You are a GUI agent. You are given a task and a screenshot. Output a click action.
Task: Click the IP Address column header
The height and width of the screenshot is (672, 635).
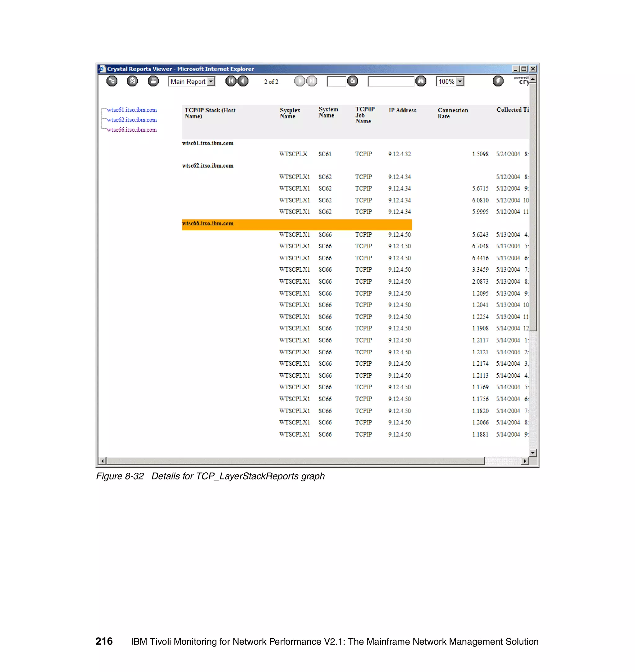point(402,110)
